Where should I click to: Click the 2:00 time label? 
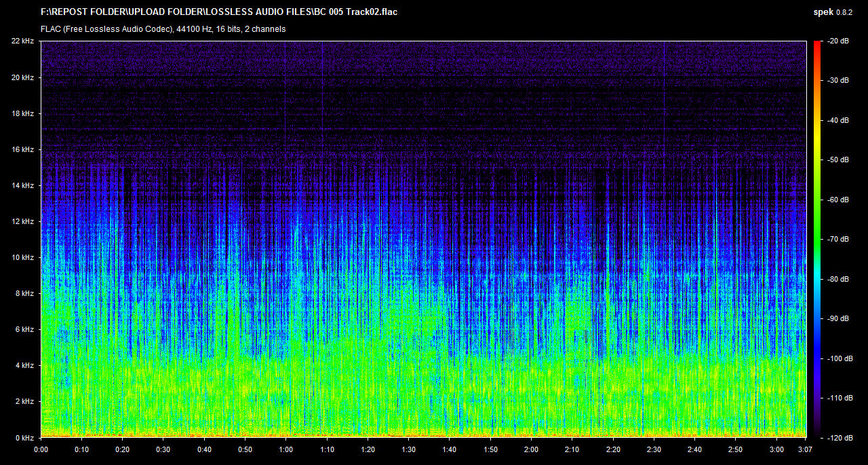[532, 449]
